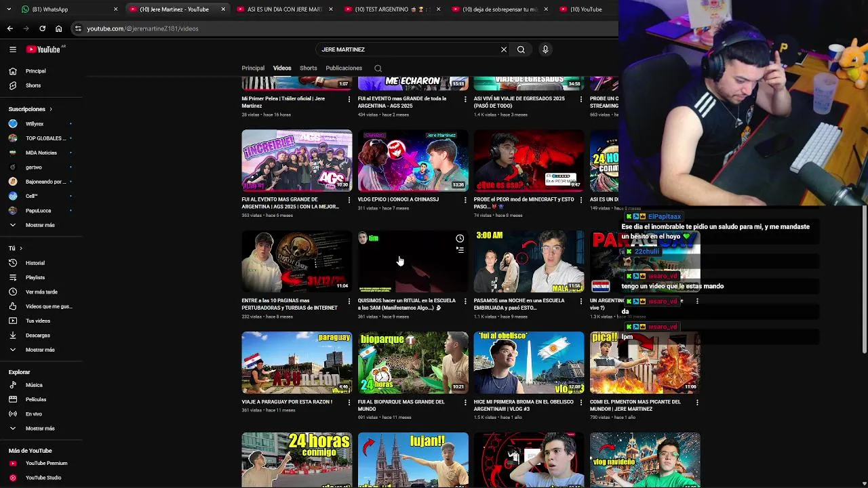Screen dimensions: 868x488
Task: Clear the search box with the X icon
Action: [x=504, y=49]
